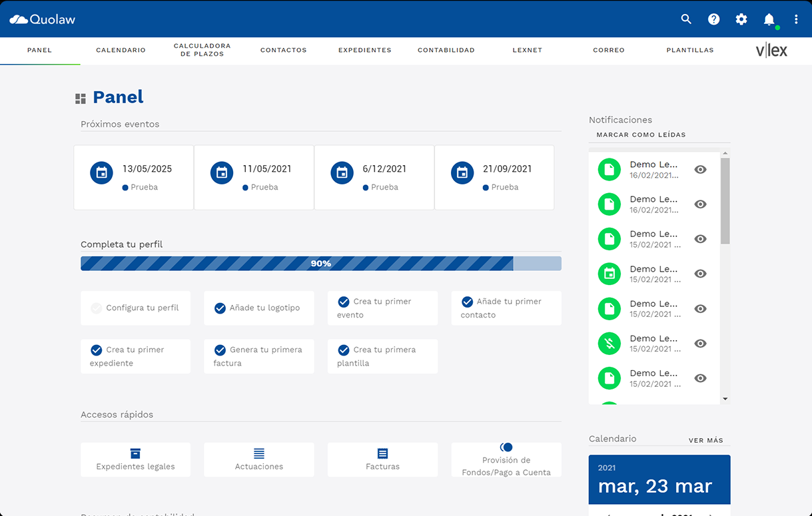
Task: Toggle eye icon on first notification
Action: 700,170
